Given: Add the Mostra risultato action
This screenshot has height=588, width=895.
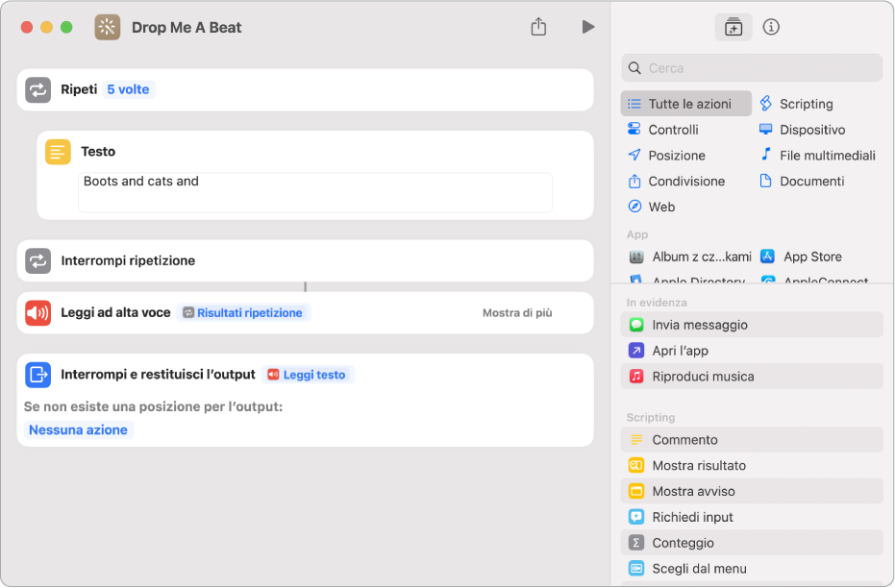Looking at the screenshot, I should pos(752,465).
